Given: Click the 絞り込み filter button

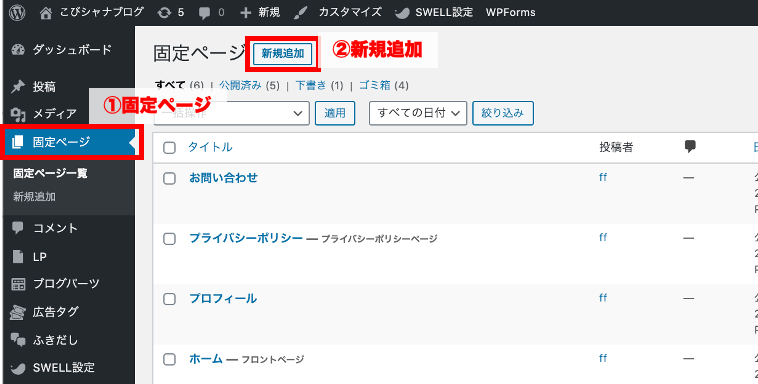Looking at the screenshot, I should point(503,113).
